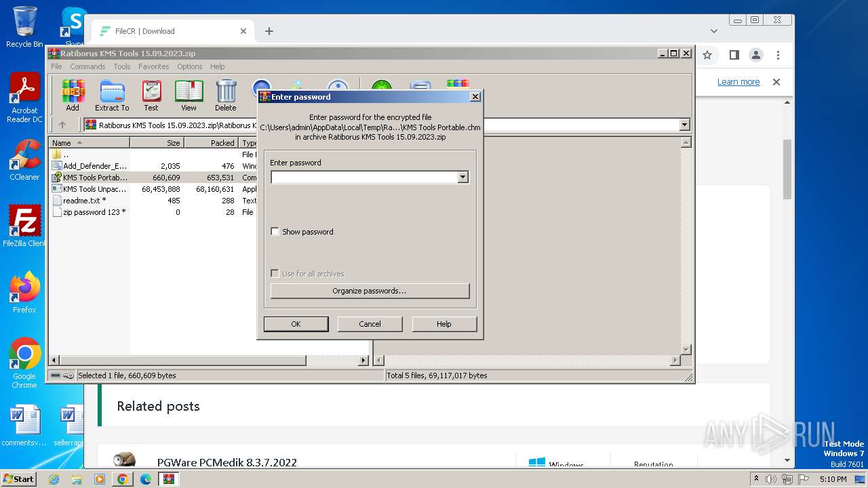Sort the file list by Name column

click(90, 143)
